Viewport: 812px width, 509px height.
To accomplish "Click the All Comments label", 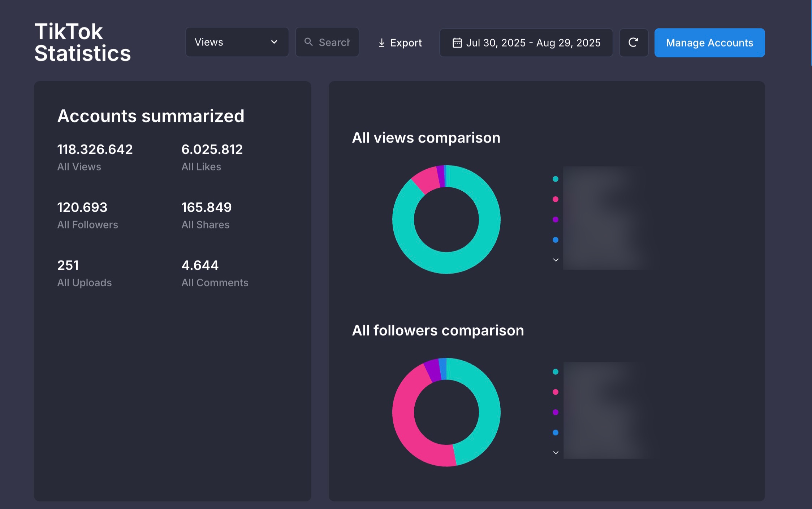I will [215, 283].
